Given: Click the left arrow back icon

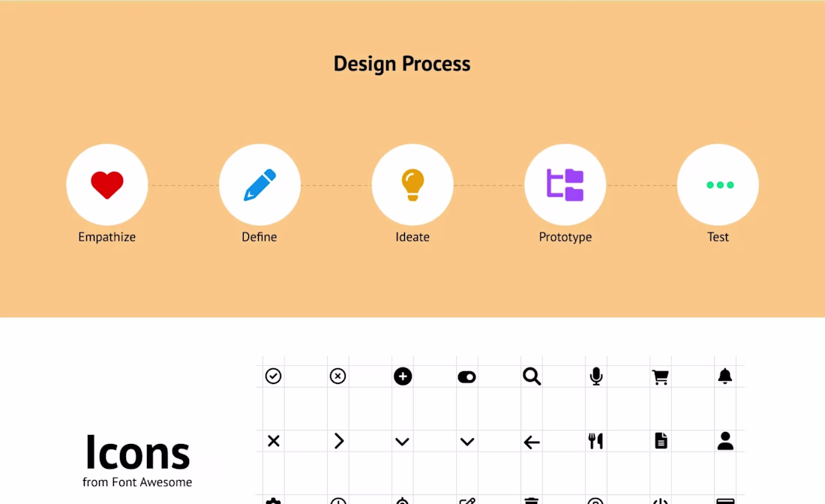Looking at the screenshot, I should tap(532, 442).
